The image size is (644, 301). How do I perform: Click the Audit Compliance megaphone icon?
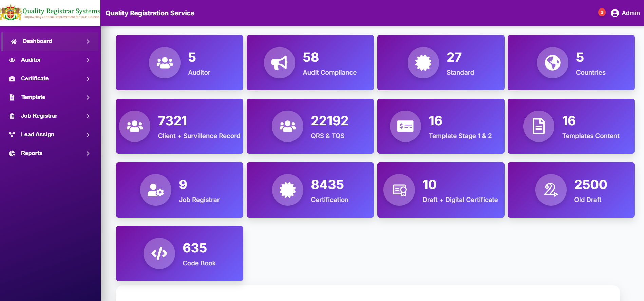pos(280,63)
